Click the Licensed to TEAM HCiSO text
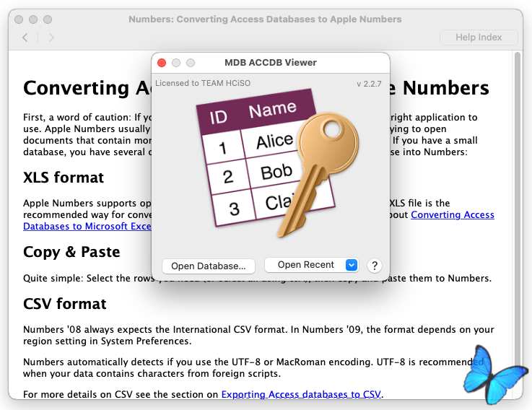The width and height of the screenshot is (532, 410). point(203,84)
